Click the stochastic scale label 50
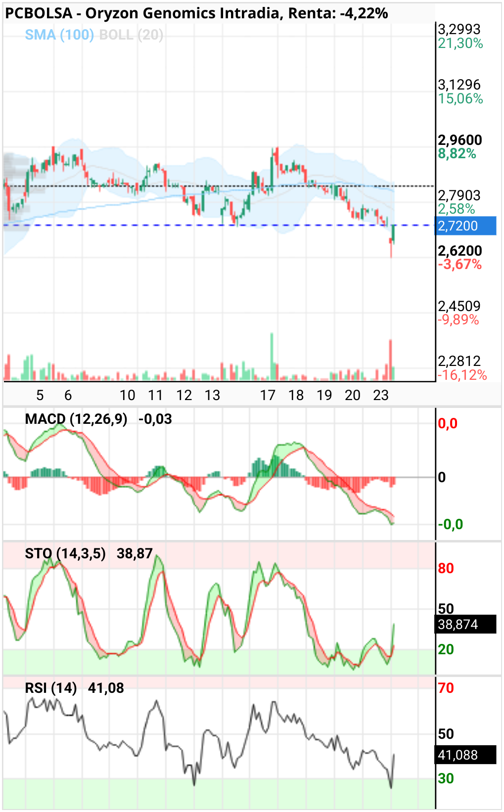This screenshot has width=504, height=812. pos(446,609)
